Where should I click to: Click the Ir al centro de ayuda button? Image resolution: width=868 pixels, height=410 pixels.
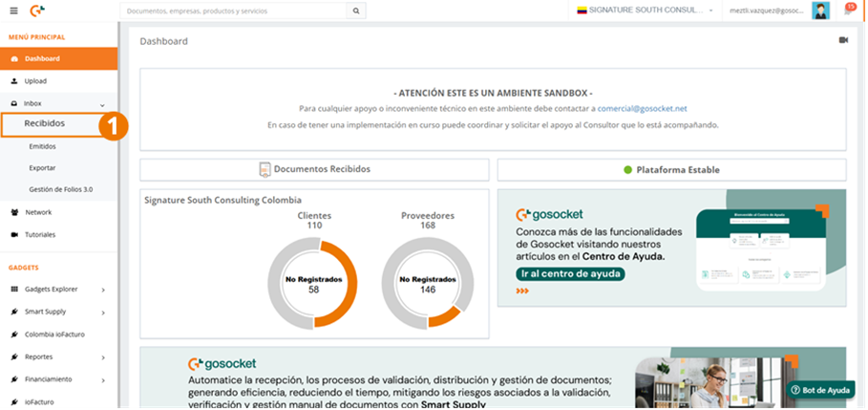pyautogui.click(x=570, y=274)
